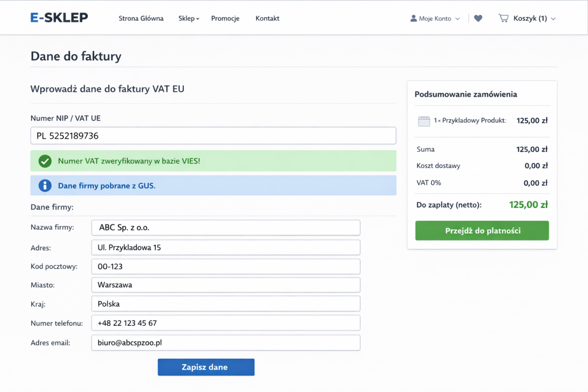Viewport: 588px width, 392px height.
Task: Click the blue GUS info icon
Action: click(x=45, y=186)
